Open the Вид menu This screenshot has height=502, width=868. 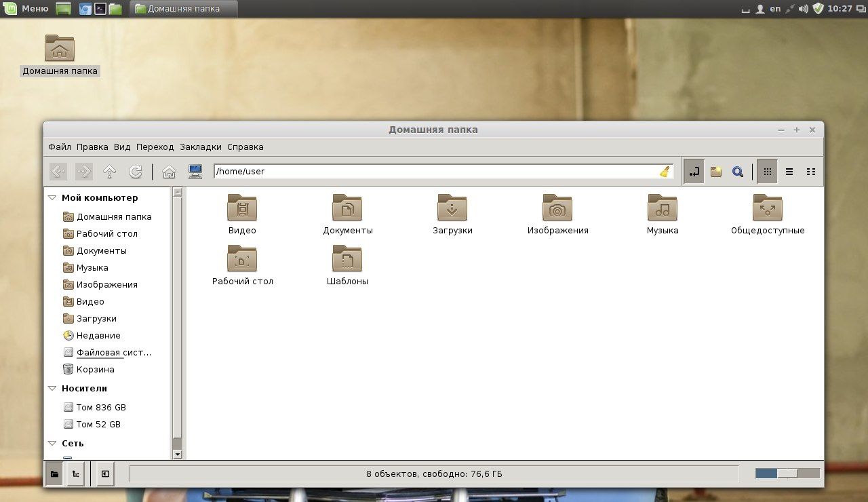(x=122, y=147)
